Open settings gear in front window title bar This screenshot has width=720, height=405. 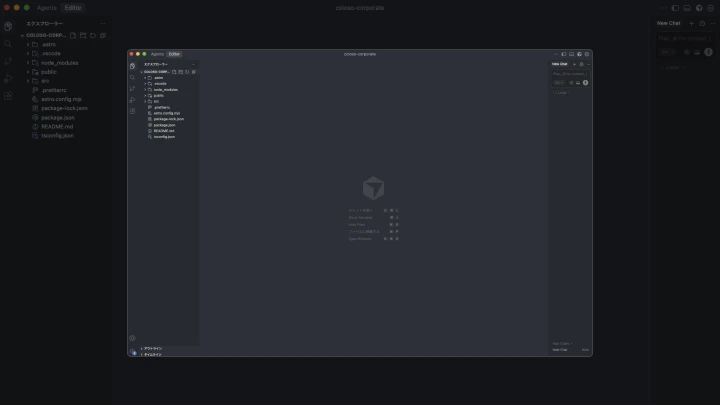click(x=586, y=54)
